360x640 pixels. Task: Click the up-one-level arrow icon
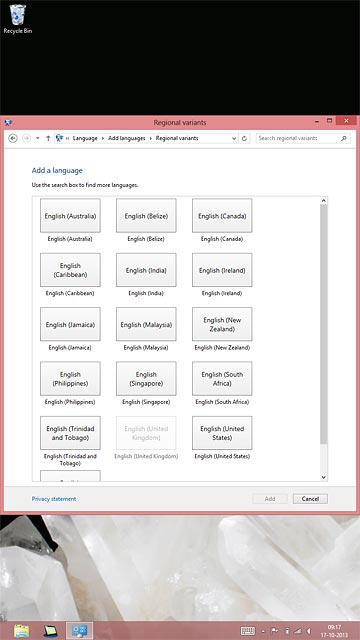pos(48,138)
